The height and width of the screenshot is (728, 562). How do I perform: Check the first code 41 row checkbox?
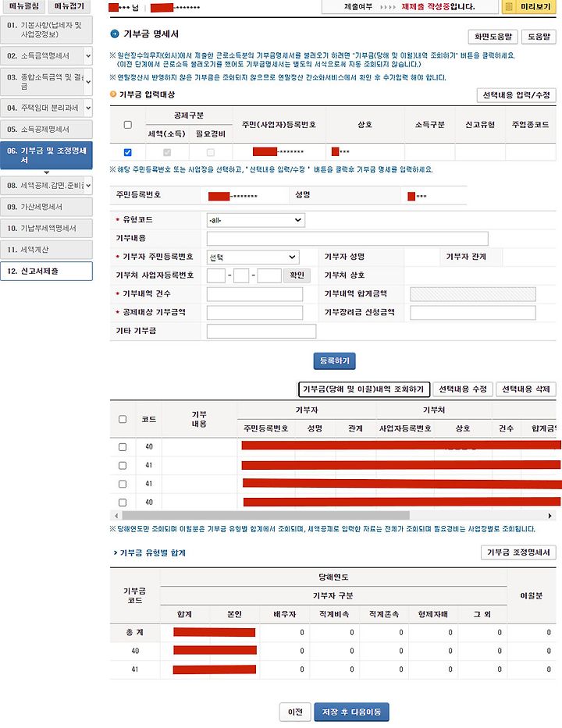click(x=123, y=465)
